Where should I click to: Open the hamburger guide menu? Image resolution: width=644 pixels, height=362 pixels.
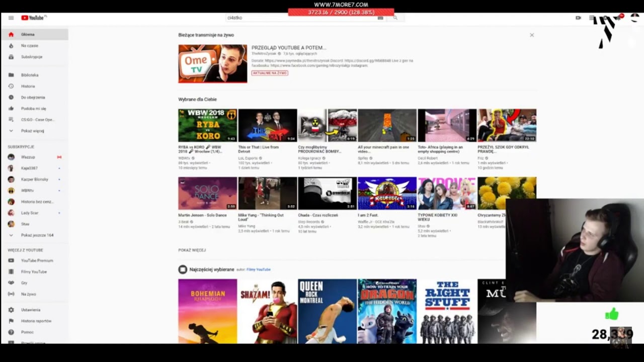(11, 18)
